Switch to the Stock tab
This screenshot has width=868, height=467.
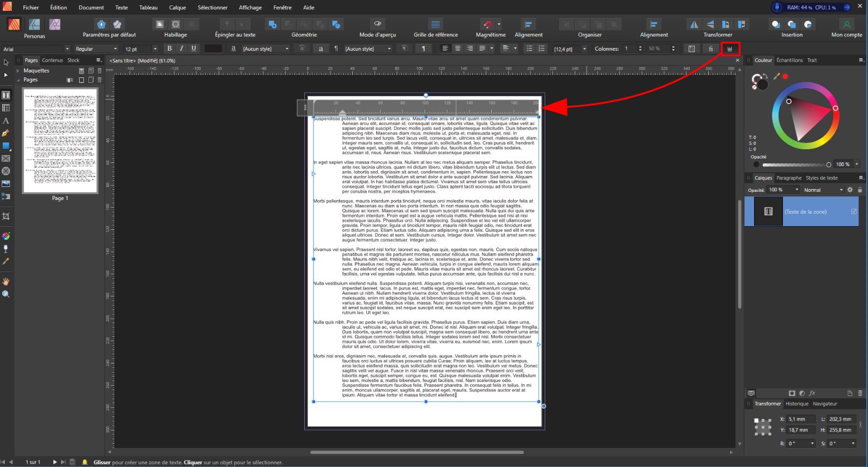tap(74, 60)
